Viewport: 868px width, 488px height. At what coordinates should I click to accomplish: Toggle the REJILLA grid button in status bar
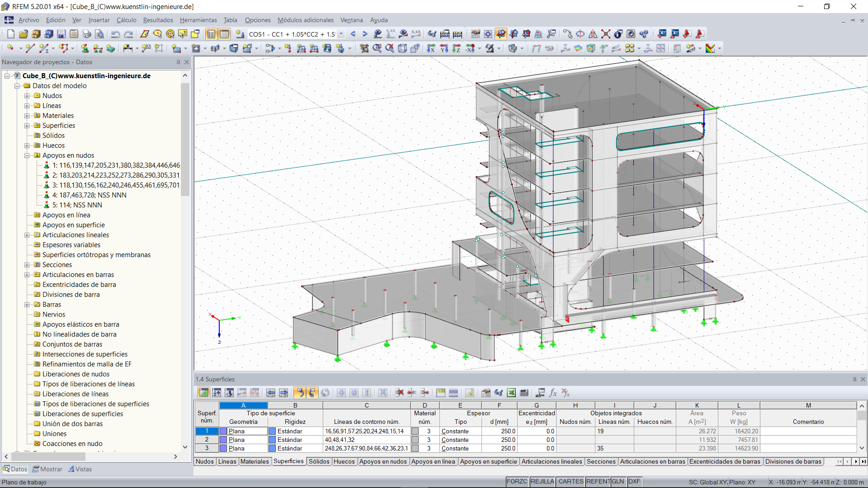542,482
